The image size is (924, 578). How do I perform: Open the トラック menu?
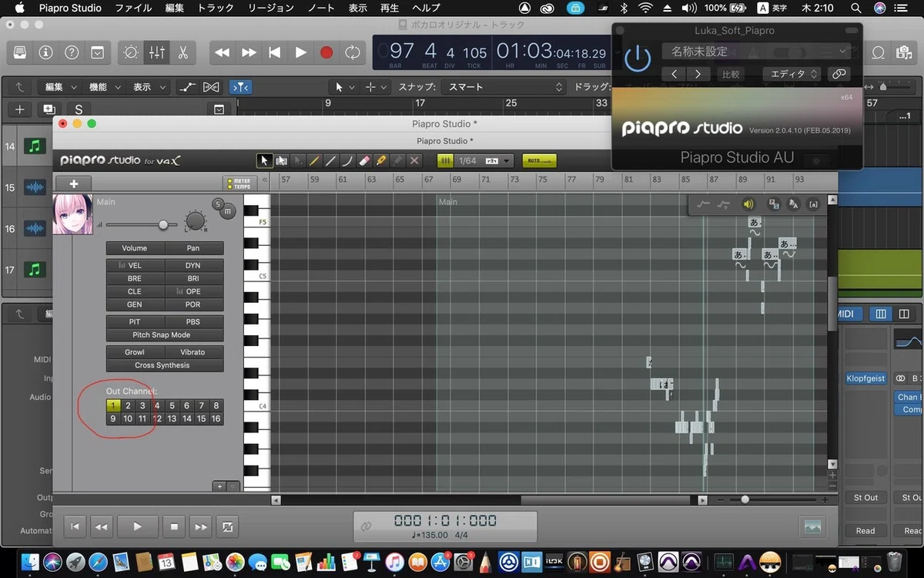click(x=216, y=8)
